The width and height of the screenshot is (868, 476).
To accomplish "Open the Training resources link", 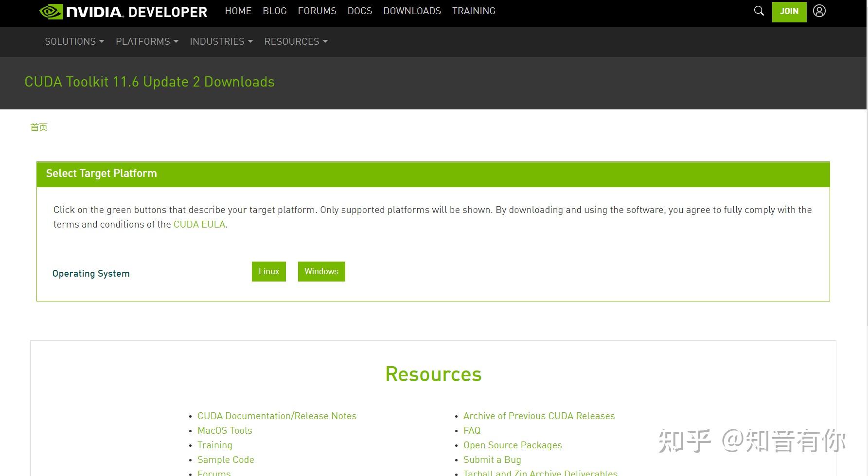I will 215,445.
